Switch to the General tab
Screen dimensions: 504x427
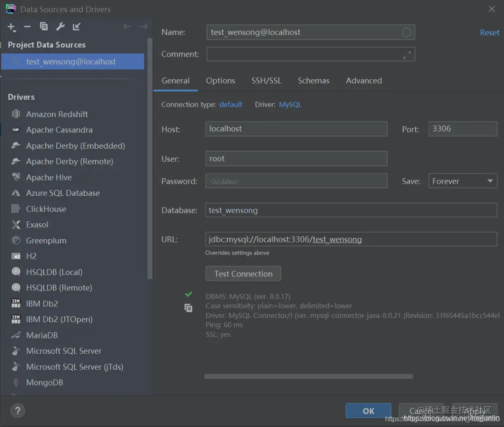pyautogui.click(x=175, y=81)
